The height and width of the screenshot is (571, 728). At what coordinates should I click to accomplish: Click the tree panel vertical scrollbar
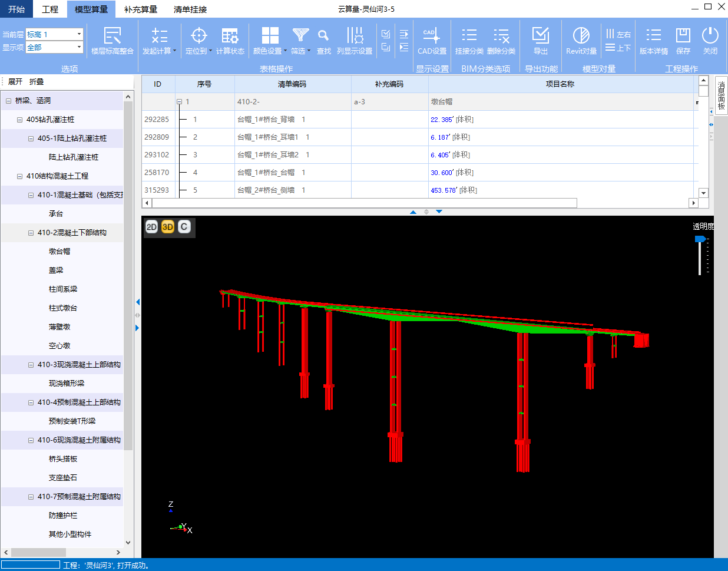[x=128, y=277]
